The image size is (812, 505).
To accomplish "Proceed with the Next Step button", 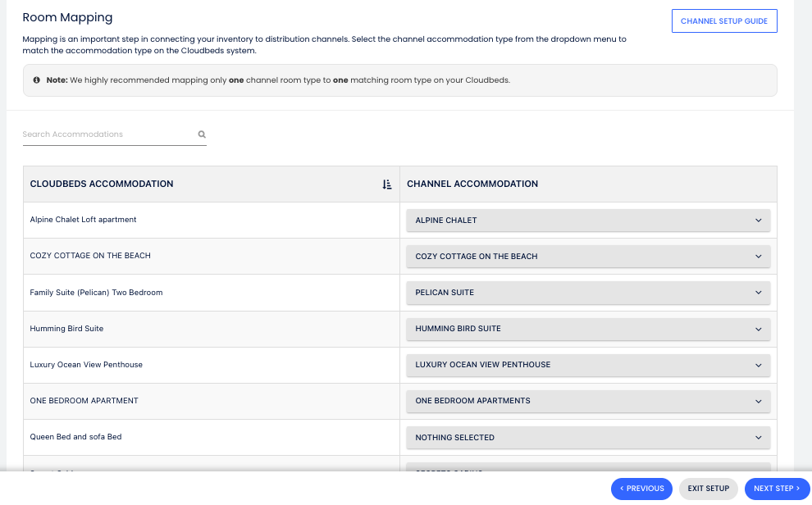I will pos(776,489).
